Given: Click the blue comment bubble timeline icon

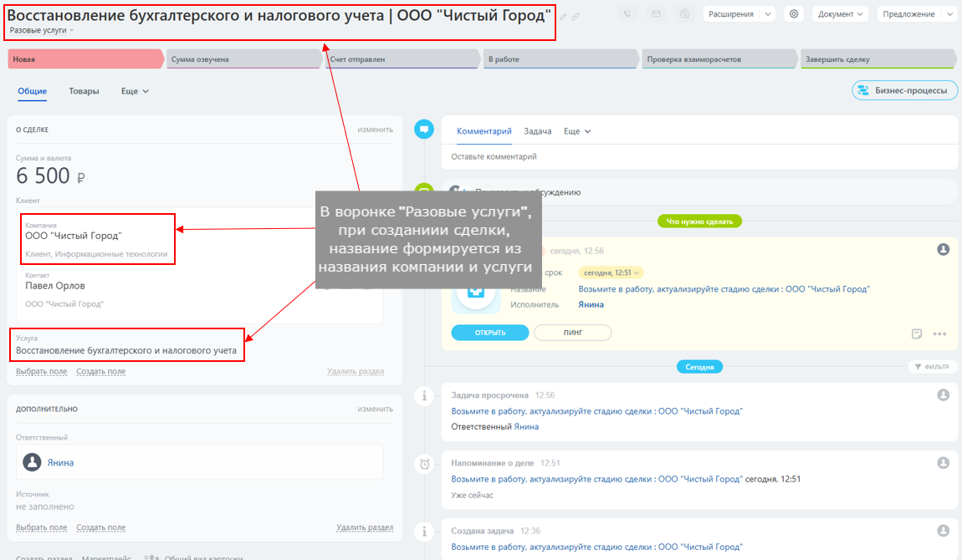Looking at the screenshot, I should pyautogui.click(x=424, y=130).
